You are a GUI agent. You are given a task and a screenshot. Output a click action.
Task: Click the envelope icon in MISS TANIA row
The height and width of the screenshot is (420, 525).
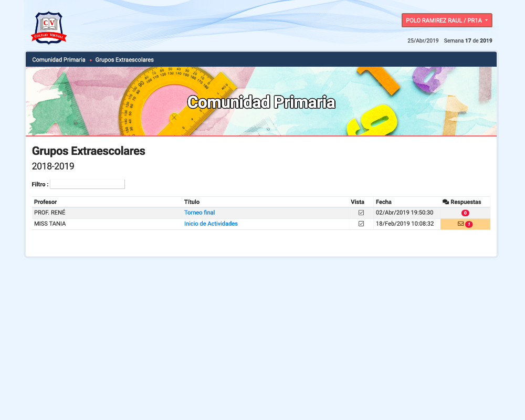point(461,224)
